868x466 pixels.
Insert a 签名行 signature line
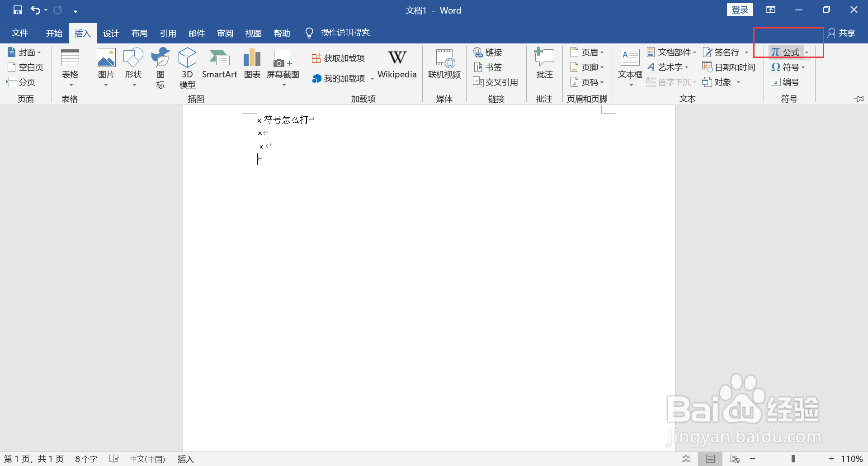722,52
